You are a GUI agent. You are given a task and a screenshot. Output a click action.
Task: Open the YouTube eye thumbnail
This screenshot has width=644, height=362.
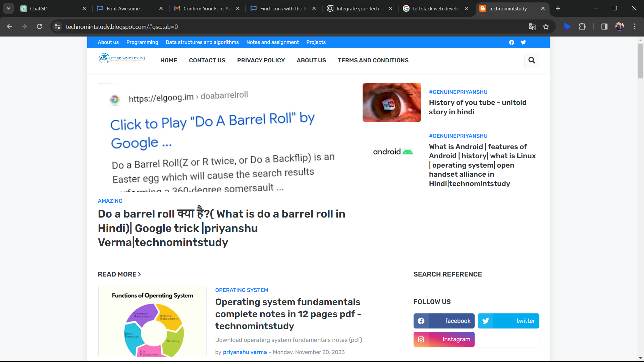click(x=392, y=102)
